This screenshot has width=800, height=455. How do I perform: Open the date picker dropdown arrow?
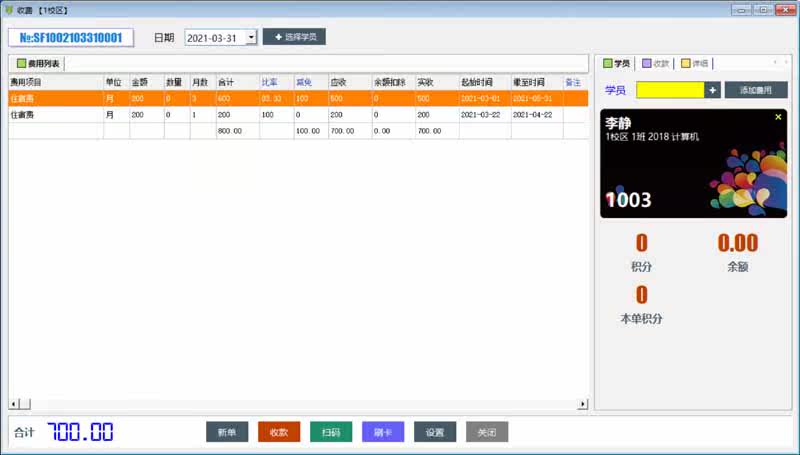[x=251, y=37]
